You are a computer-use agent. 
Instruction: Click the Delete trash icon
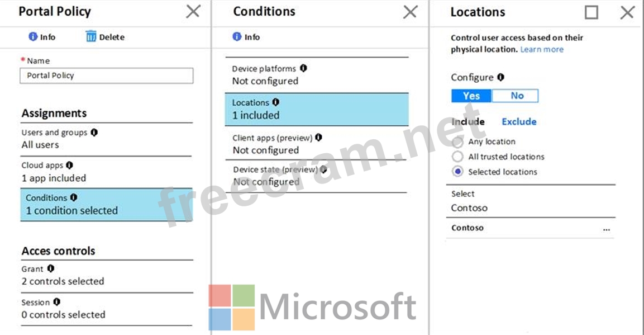(91, 37)
